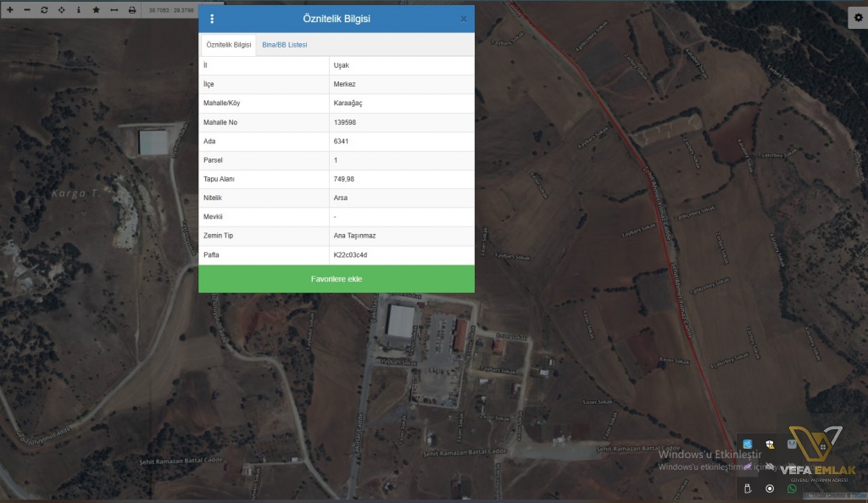The height and width of the screenshot is (503, 868).
Task: Open WhatsApp from the system tray
Action: point(792,488)
